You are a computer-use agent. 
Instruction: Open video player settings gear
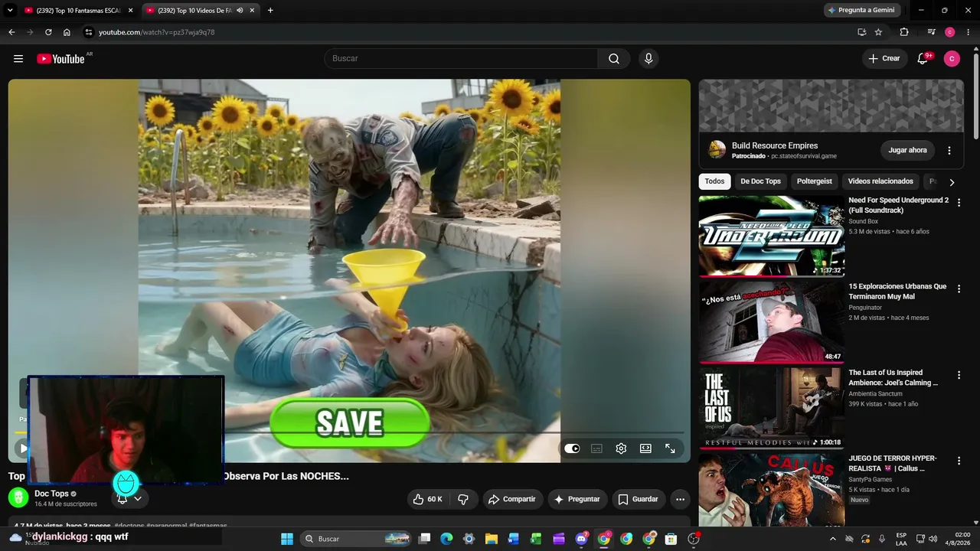click(x=621, y=448)
